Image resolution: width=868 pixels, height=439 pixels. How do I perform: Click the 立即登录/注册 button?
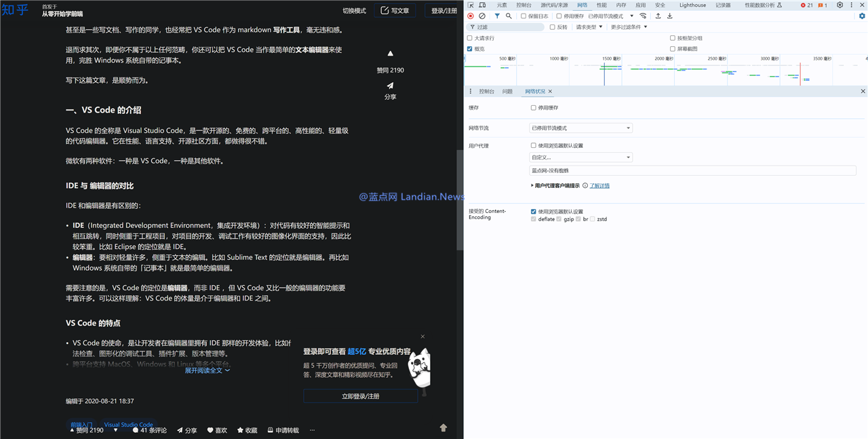click(360, 396)
